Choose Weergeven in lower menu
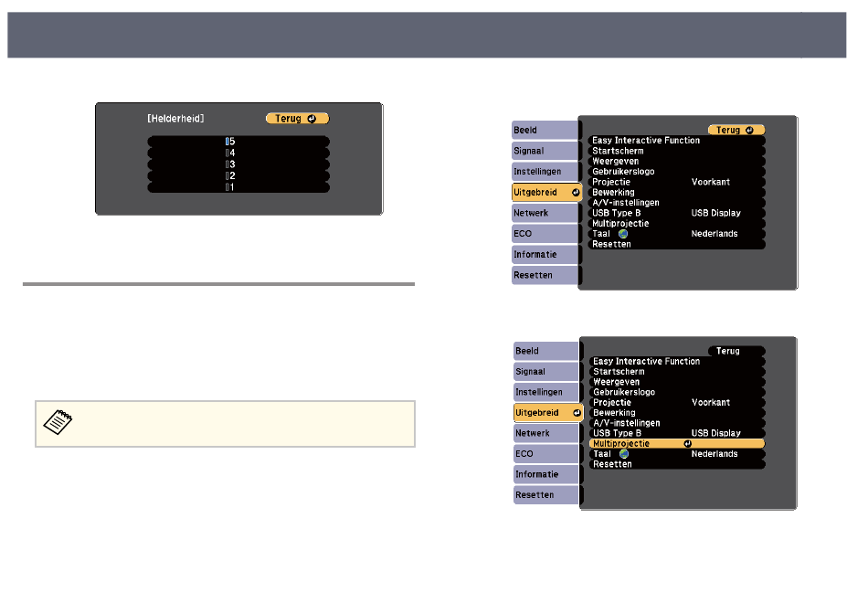This screenshot has width=868, height=603. (677, 382)
